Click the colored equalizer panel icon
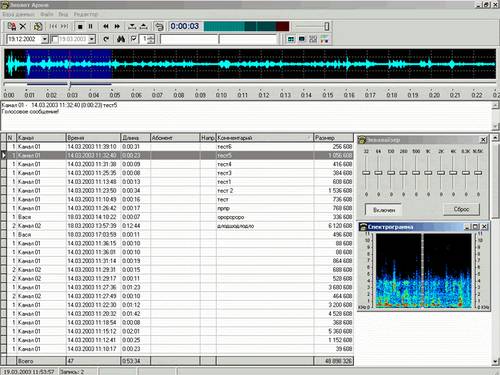The height and width of the screenshot is (375, 500). pyautogui.click(x=324, y=39)
